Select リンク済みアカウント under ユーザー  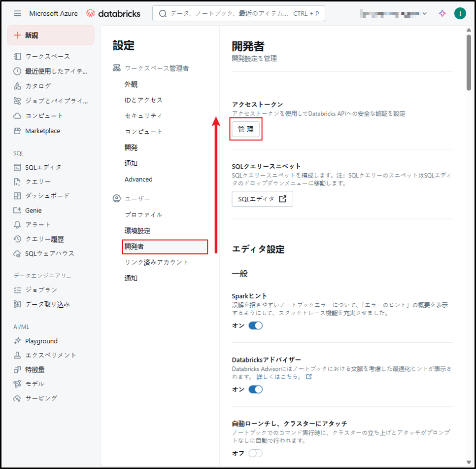pos(157,262)
